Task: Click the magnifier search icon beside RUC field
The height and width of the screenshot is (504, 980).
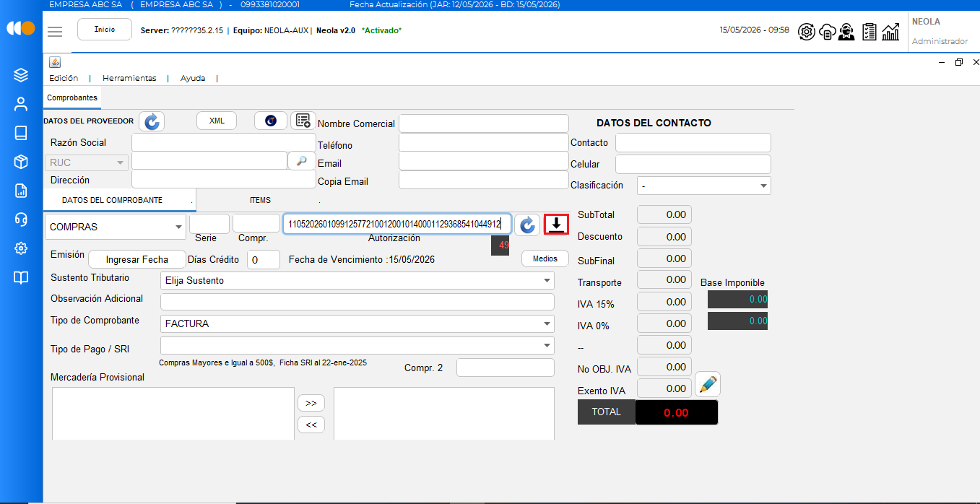Action: coord(301,160)
